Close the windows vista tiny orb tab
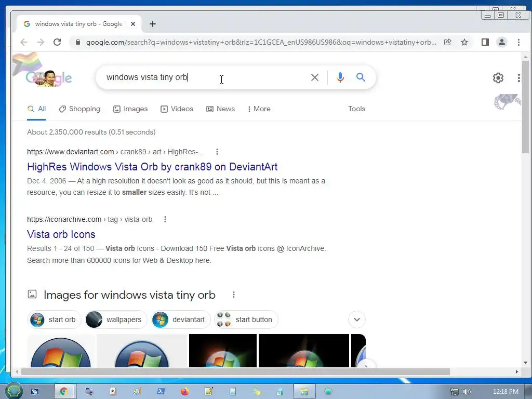532x399 pixels. (133, 24)
